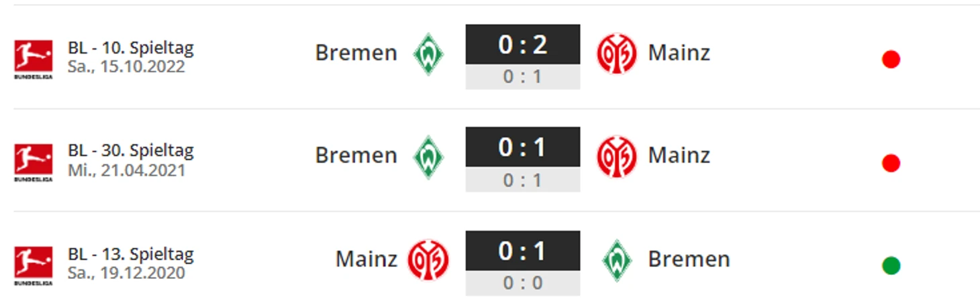This screenshot has width=980, height=305.
Task: Click red loss indicator for 30. Spieltag
Action: 891,163
